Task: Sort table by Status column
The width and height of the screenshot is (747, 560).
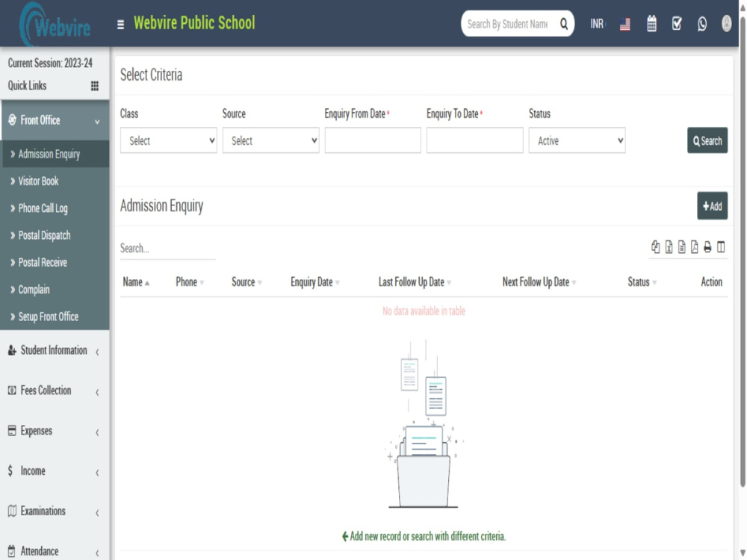Action: (x=642, y=282)
